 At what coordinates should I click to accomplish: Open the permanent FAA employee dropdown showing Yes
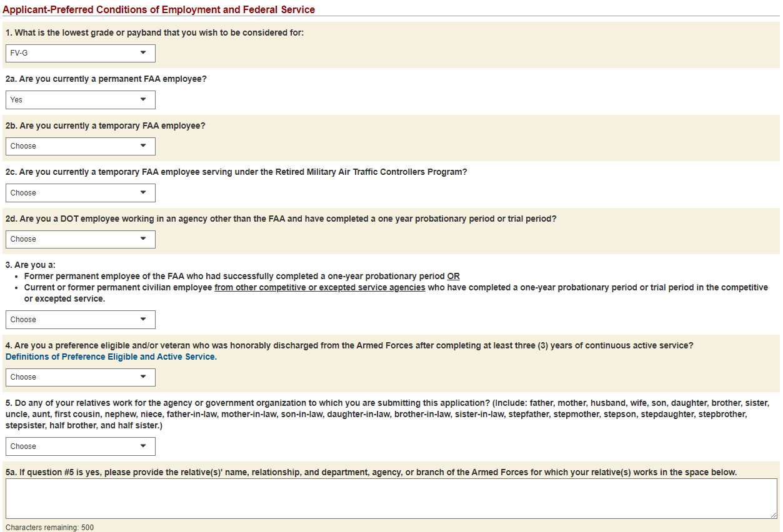80,100
